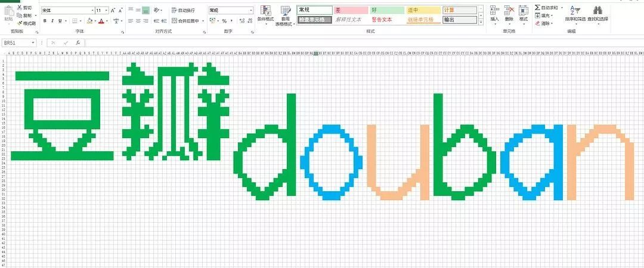Open 排序和筛选 sort and filter
644x268 pixels.
[575, 14]
